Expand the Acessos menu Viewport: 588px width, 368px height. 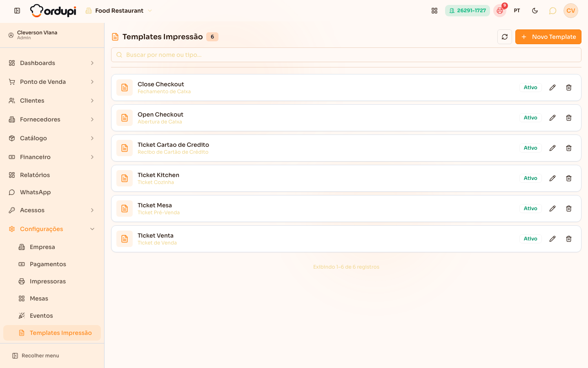click(x=52, y=210)
